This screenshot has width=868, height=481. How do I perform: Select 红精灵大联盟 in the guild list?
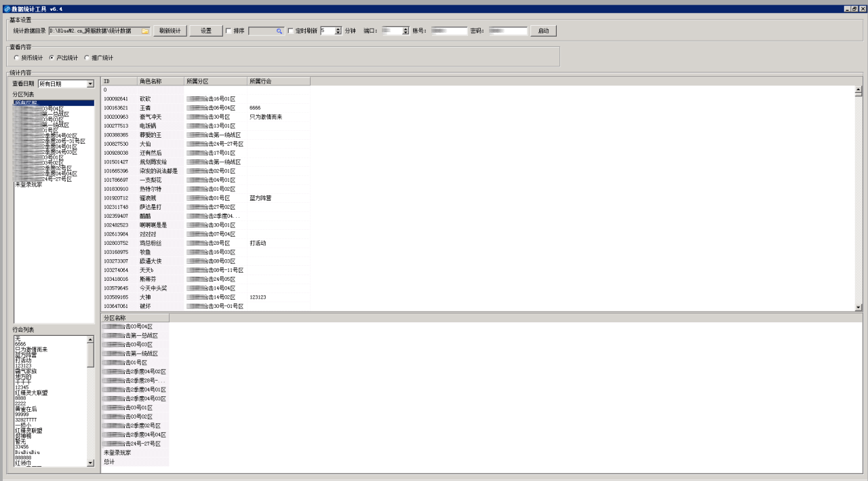pyautogui.click(x=31, y=393)
